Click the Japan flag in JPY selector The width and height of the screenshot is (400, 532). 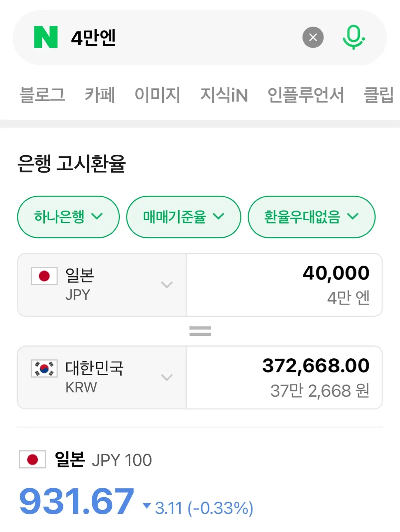click(44, 276)
